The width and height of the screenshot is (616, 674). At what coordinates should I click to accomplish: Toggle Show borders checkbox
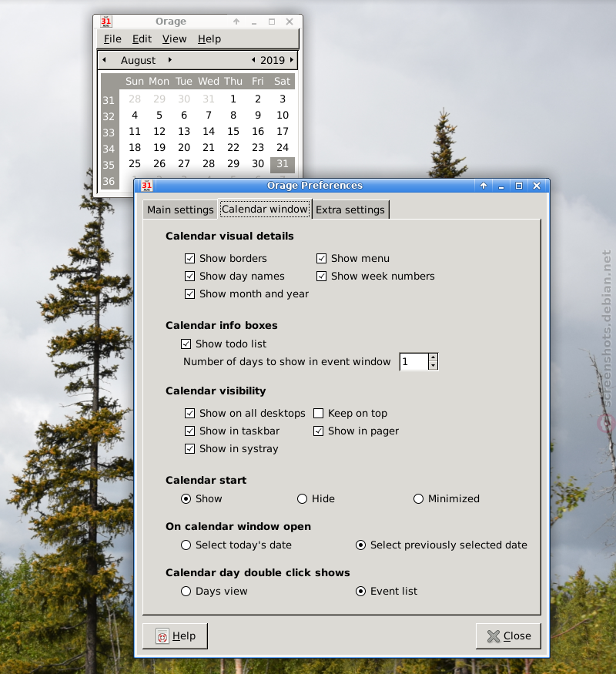click(189, 258)
